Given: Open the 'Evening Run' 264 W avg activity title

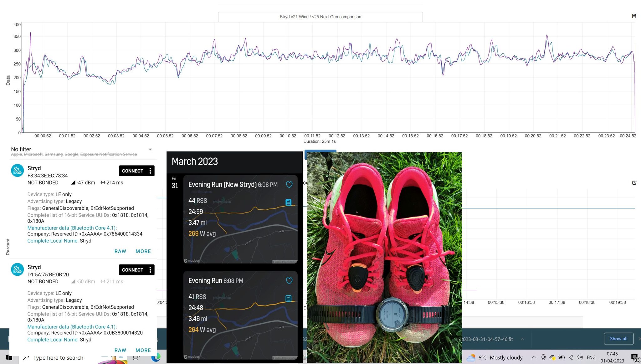Looking at the screenshot, I should [x=205, y=281].
